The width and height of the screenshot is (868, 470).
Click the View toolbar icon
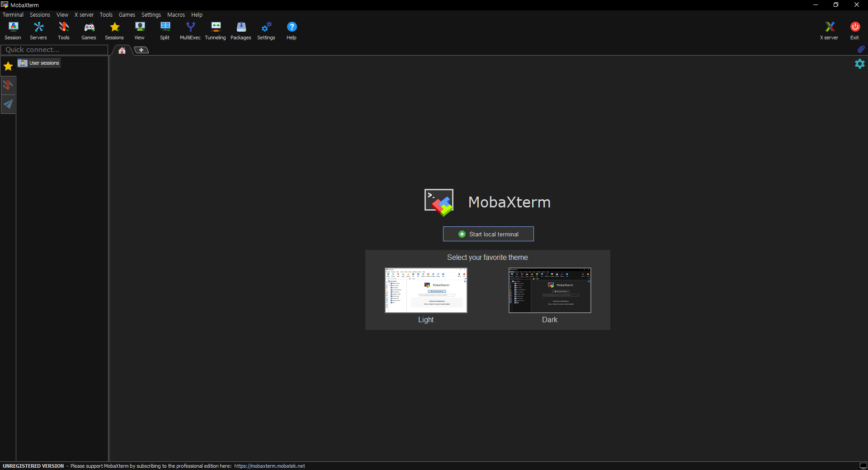[140, 31]
